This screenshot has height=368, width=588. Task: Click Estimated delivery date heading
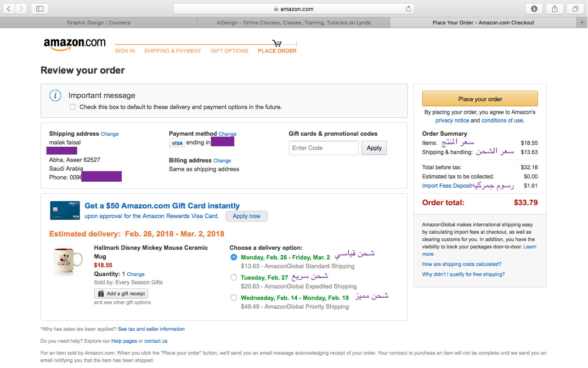(137, 234)
